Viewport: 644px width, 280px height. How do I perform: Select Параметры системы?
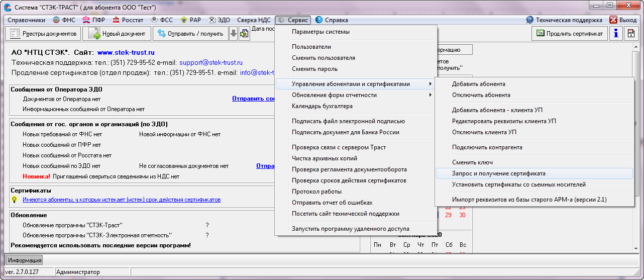356,32
